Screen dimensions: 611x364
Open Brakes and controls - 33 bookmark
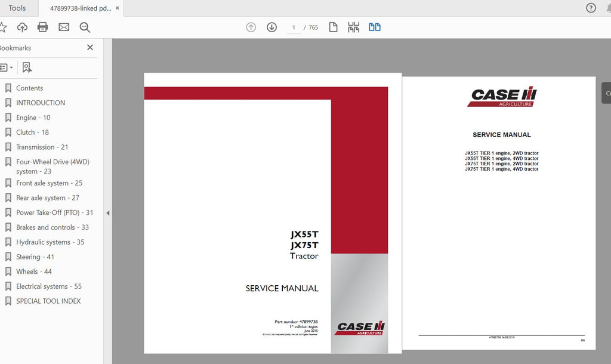click(x=53, y=227)
